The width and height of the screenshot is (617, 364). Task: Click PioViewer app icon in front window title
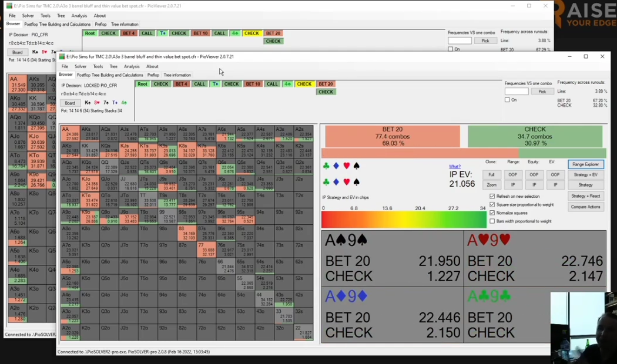pos(62,56)
